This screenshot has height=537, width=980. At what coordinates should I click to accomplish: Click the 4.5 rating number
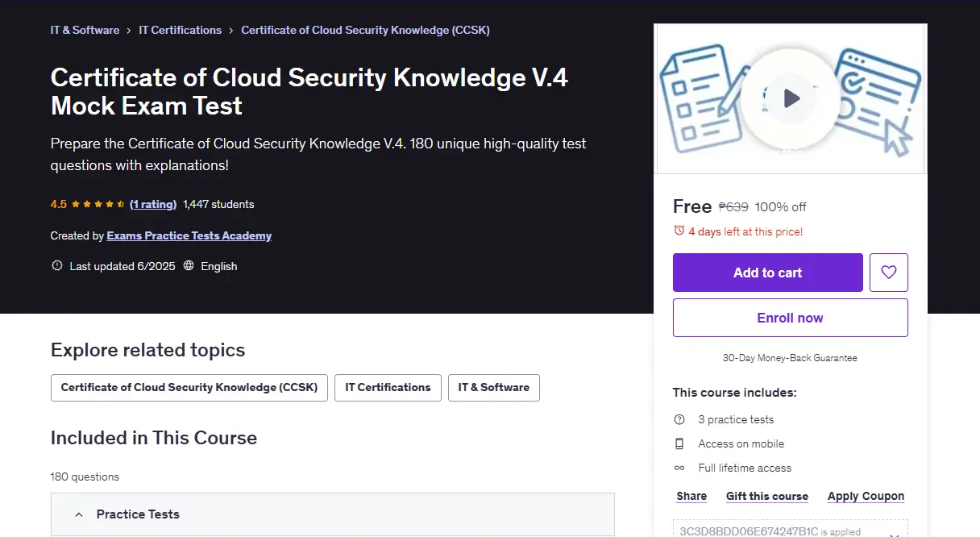[x=59, y=204]
